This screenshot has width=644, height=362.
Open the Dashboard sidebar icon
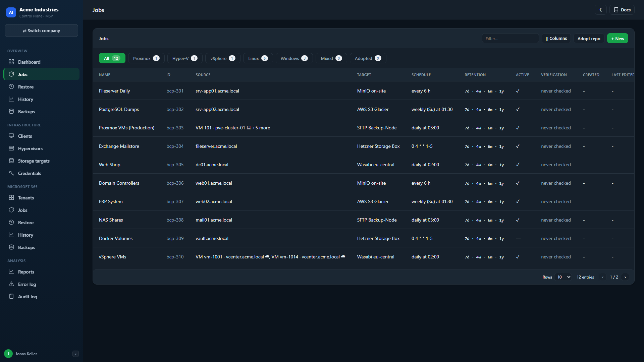pyautogui.click(x=11, y=62)
